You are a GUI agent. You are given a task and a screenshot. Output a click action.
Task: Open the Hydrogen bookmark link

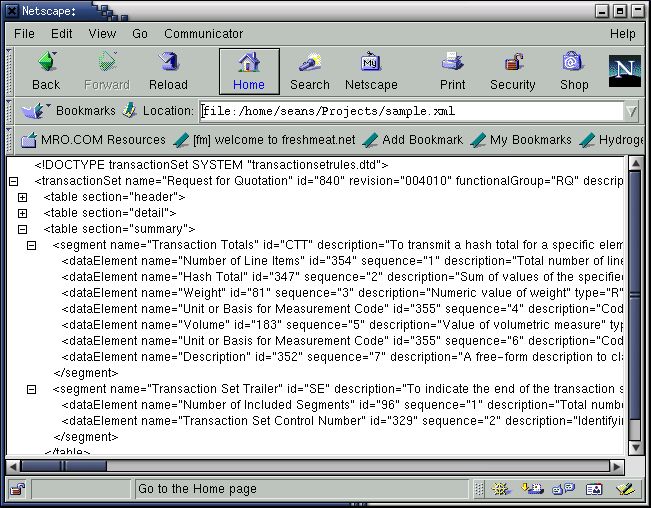pyautogui.click(x=611, y=140)
